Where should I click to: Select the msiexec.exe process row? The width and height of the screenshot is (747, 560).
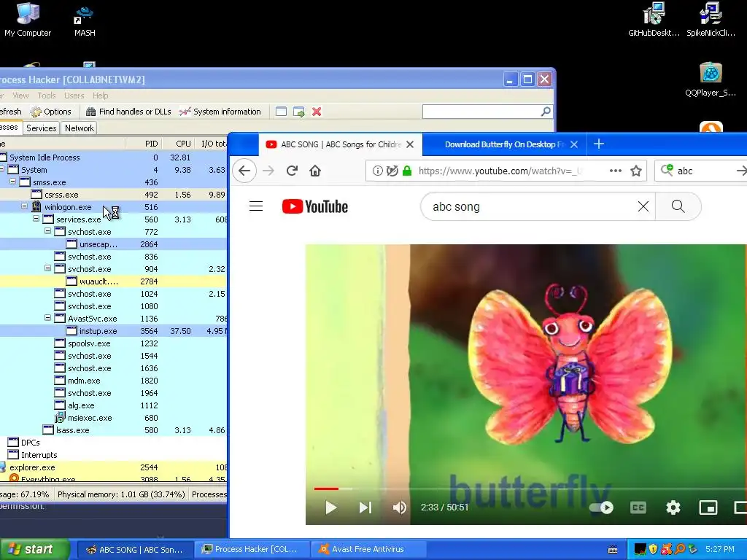113,418
